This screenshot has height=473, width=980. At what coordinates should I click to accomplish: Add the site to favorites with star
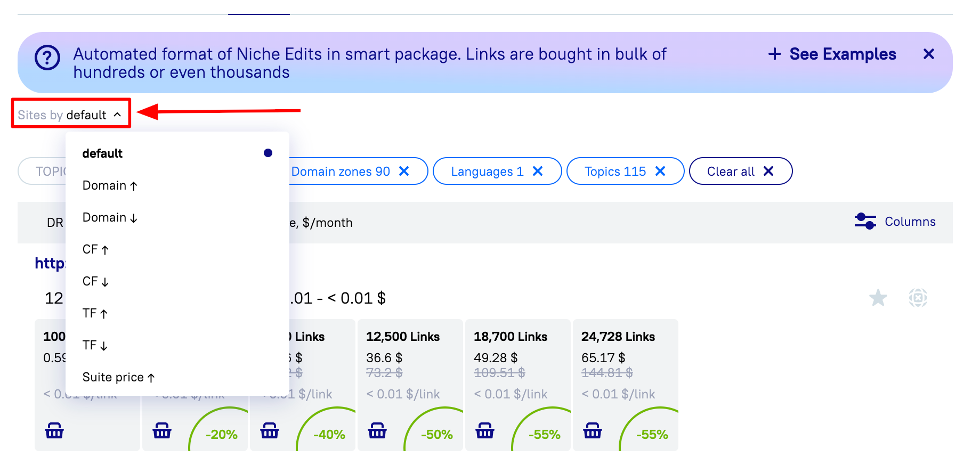click(x=878, y=298)
